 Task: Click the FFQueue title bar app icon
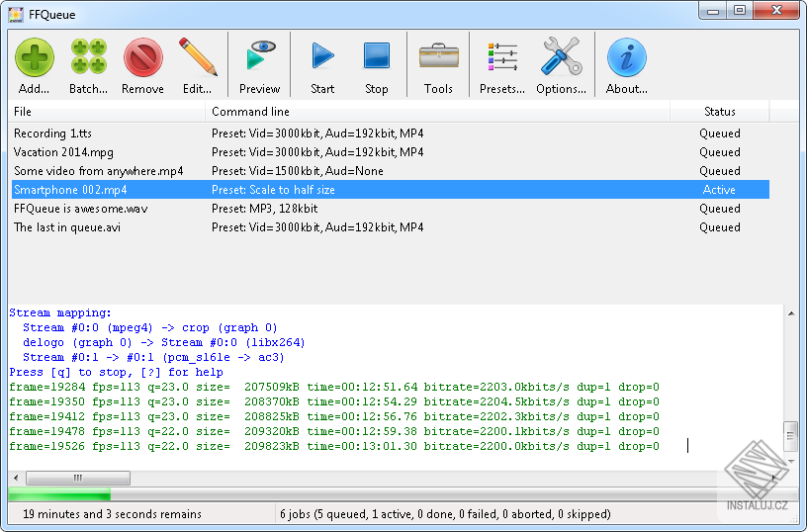click(16, 14)
